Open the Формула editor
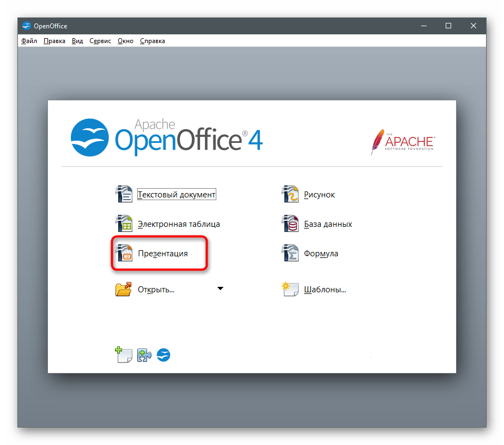This screenshot has height=445, width=504. [x=321, y=254]
